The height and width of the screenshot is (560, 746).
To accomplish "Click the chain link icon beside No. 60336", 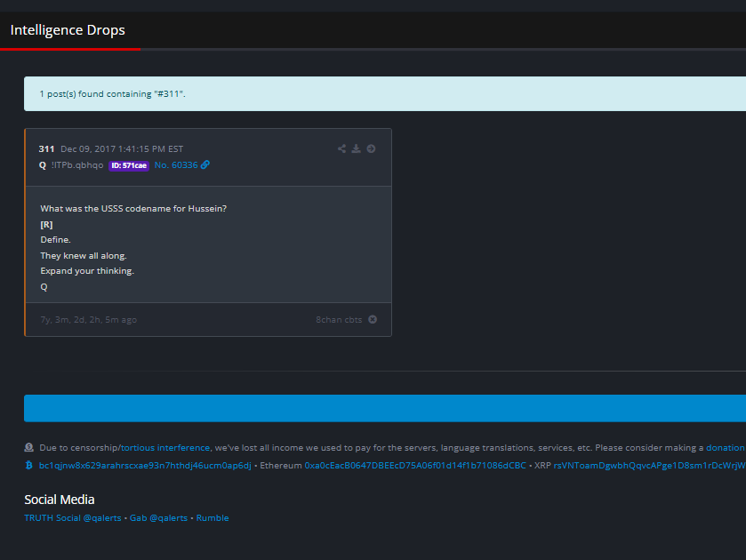I will coord(205,164).
